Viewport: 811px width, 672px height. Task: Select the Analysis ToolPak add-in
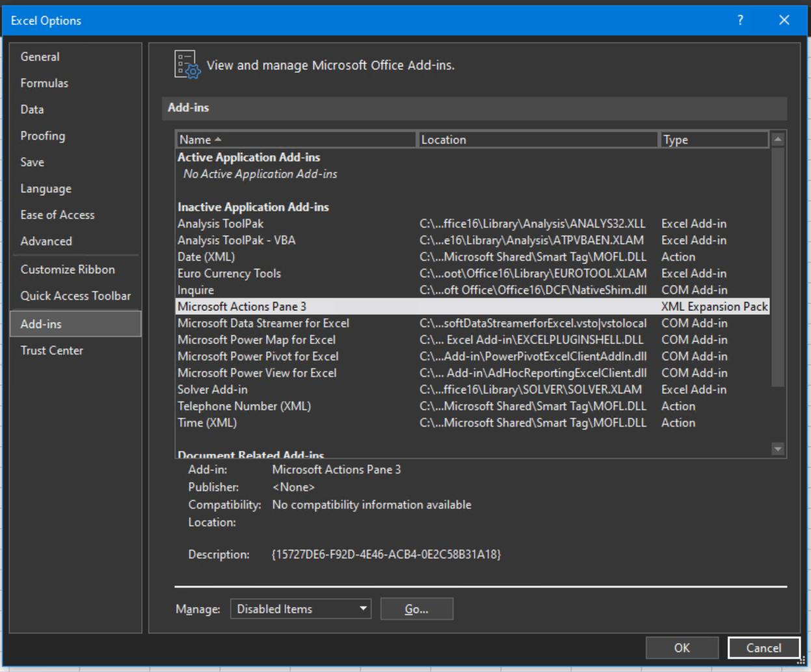(220, 223)
